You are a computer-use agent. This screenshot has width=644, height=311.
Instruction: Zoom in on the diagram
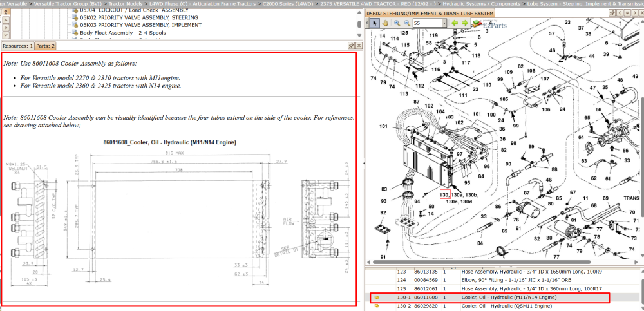(397, 23)
